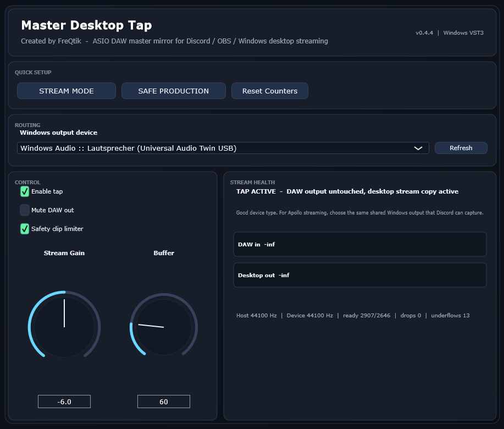Click the Master Desktop Tap title
Screen dimensions: 504x429
pos(86,25)
